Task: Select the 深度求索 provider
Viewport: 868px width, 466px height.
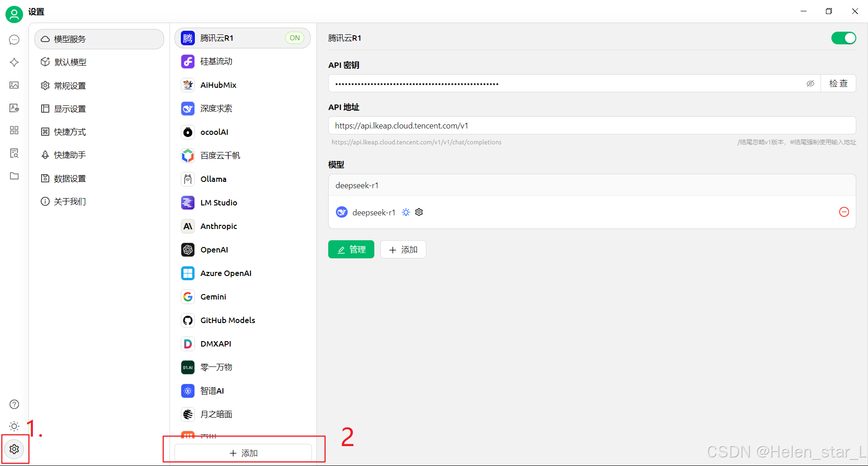Action: [x=242, y=109]
